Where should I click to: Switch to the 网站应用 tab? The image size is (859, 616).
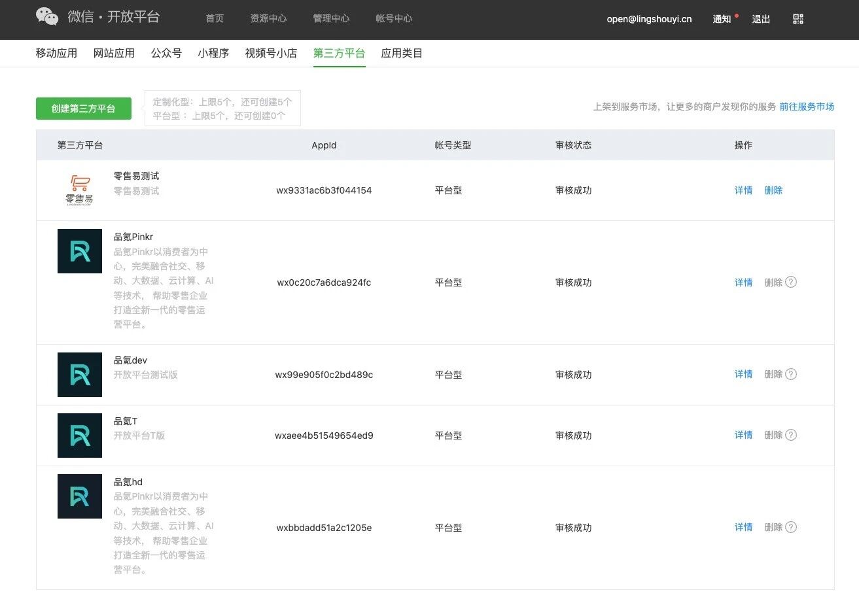114,53
